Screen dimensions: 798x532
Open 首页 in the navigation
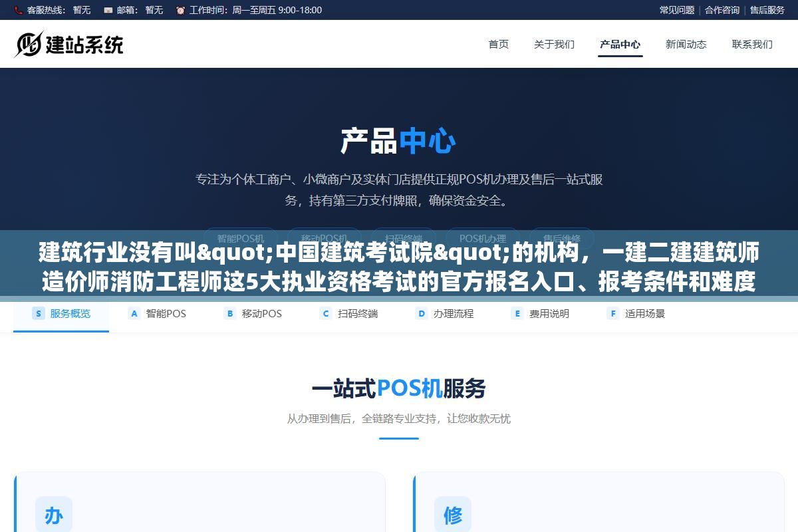click(x=499, y=44)
